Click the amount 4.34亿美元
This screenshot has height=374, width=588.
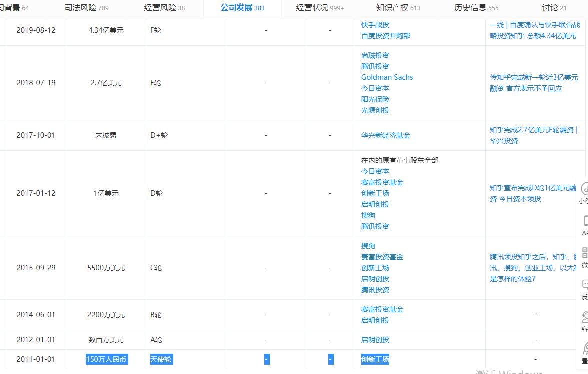[106, 30]
